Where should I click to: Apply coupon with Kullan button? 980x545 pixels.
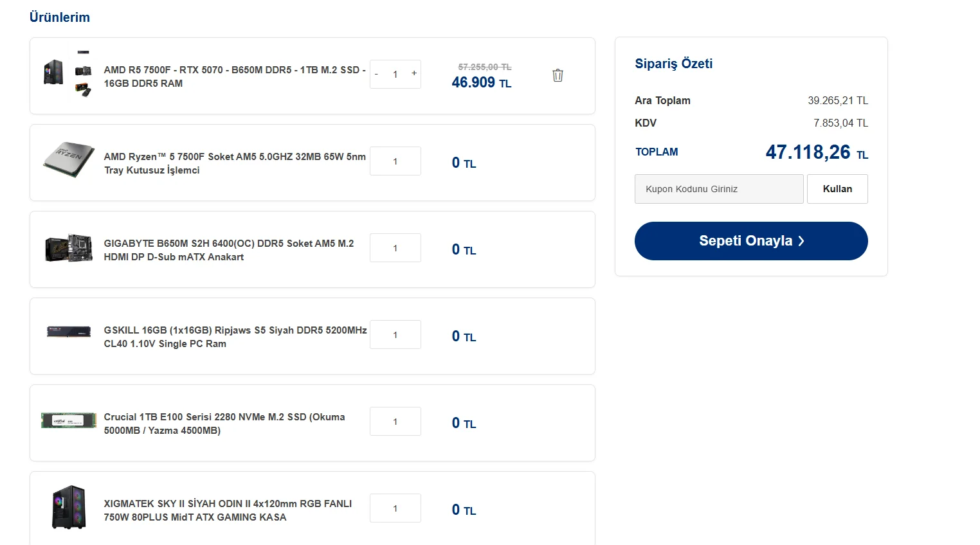(837, 189)
